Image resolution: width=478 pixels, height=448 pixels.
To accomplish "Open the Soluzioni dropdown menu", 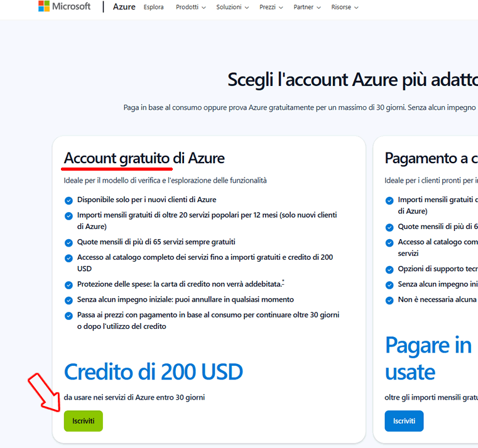I will (232, 7).
